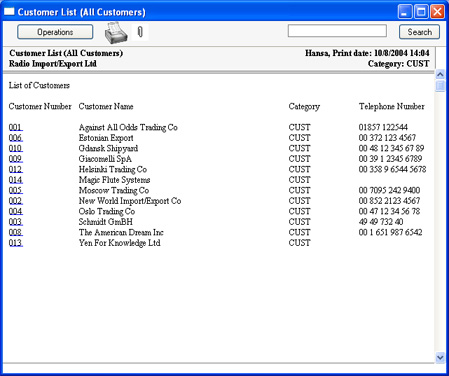Image resolution: width=449 pixels, height=376 pixels.
Task: Click the 'Customer Number' column header
Action: [40, 106]
